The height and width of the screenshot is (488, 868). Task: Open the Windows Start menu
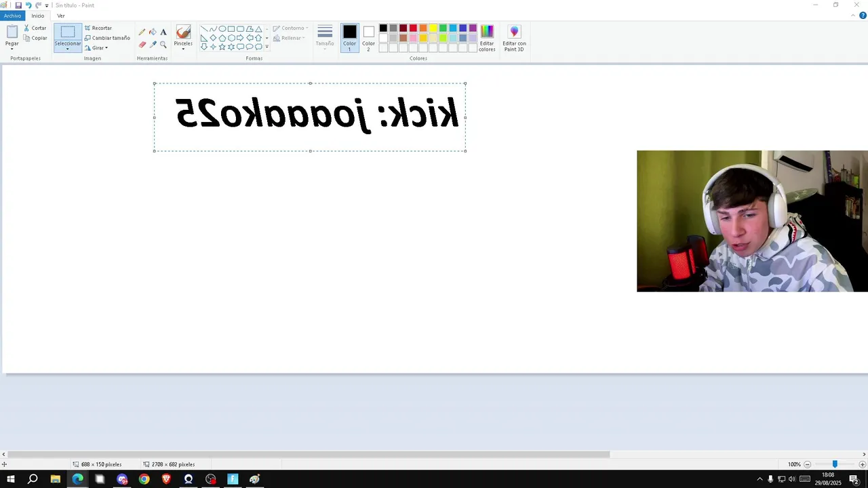11,479
